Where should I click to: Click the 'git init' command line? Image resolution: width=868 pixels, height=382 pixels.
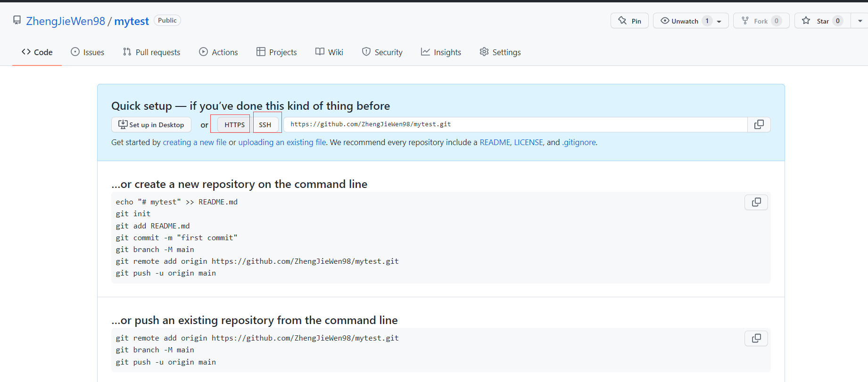[133, 214]
